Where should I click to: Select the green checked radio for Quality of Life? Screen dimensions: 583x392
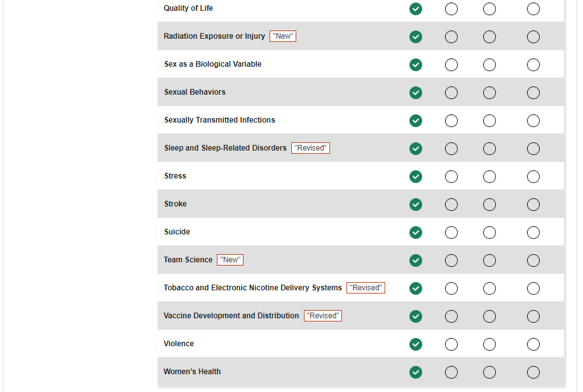coord(416,9)
